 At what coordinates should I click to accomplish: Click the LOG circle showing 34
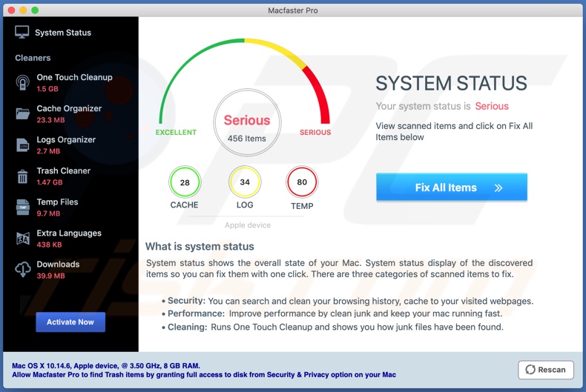click(x=245, y=182)
